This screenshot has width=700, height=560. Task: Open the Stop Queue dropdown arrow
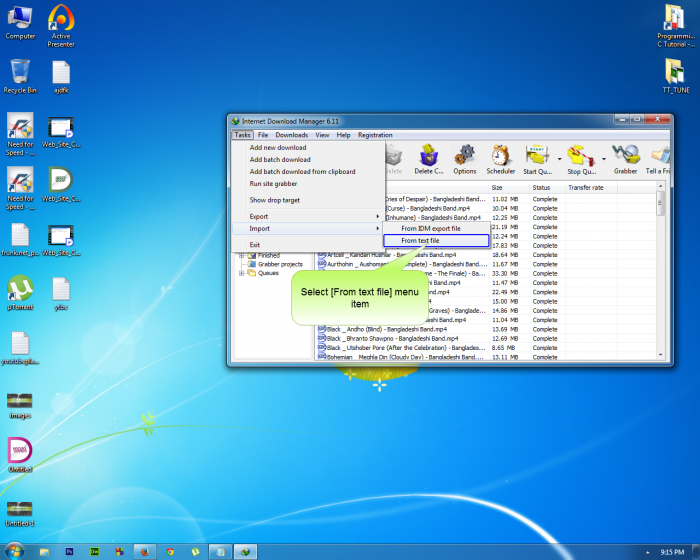point(603,158)
